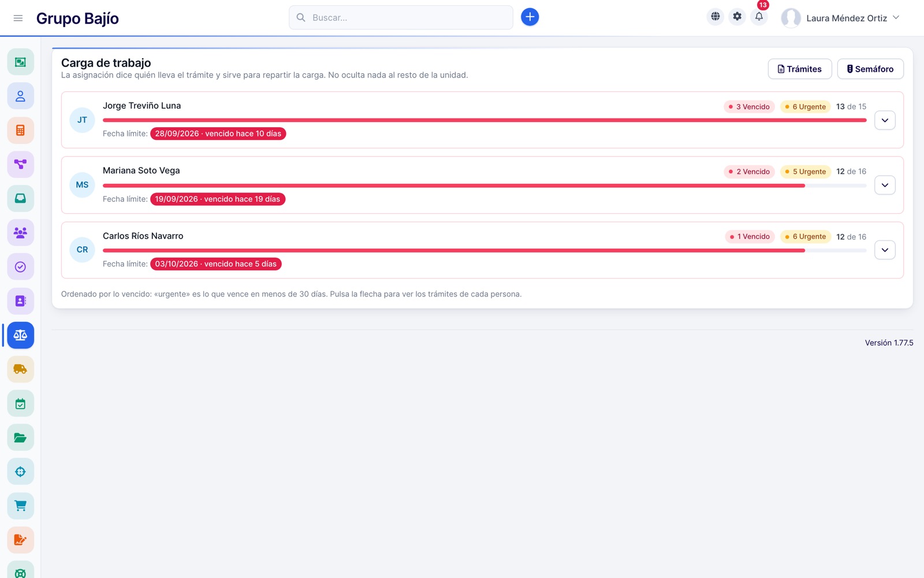This screenshot has width=924, height=578.
Task: Open the purple workflow nodes sidebar icon
Action: 20,164
